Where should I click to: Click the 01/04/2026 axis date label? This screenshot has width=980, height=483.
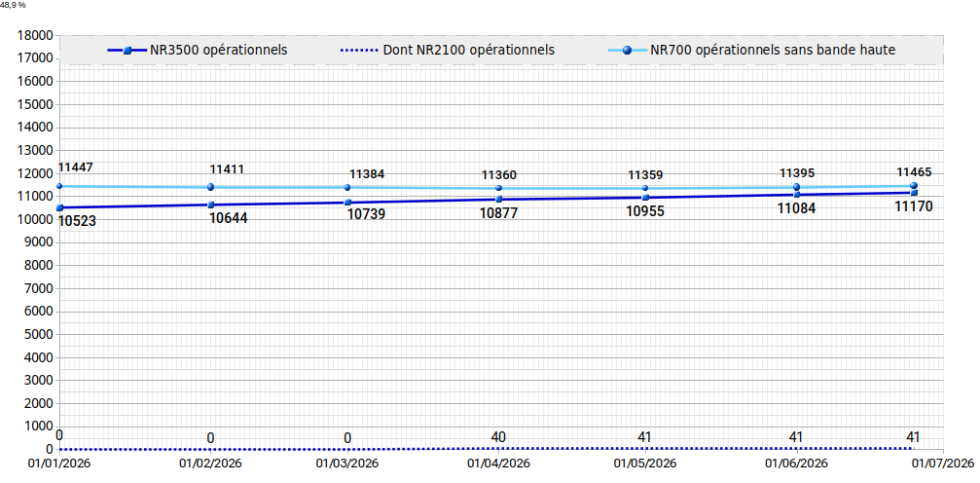tap(498, 464)
